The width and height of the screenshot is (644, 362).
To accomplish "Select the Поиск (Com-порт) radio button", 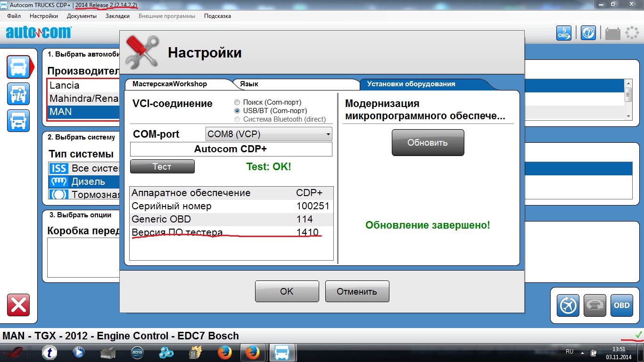I will (x=237, y=102).
